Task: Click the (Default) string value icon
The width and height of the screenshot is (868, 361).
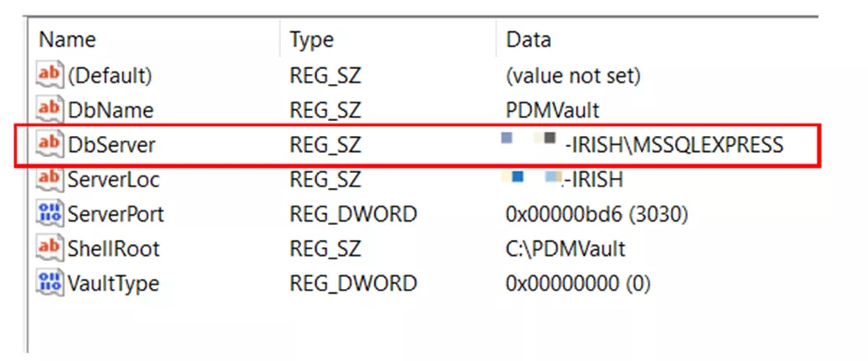Action: 50,76
